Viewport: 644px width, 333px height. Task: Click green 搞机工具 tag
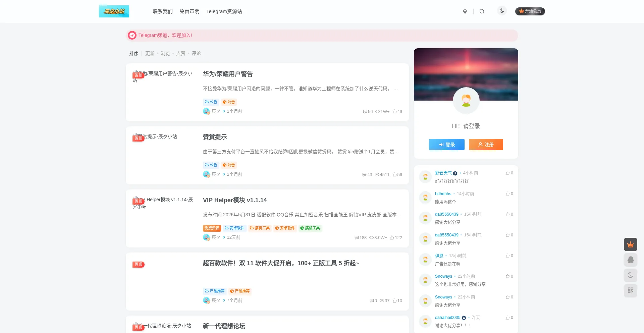(x=310, y=228)
